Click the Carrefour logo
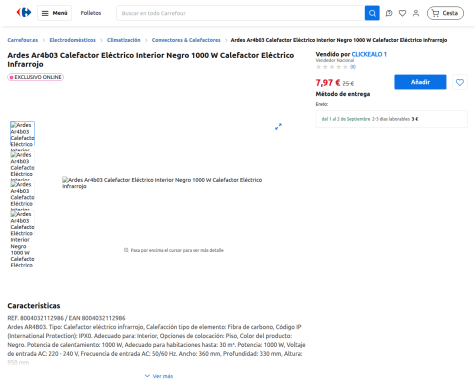 point(24,13)
